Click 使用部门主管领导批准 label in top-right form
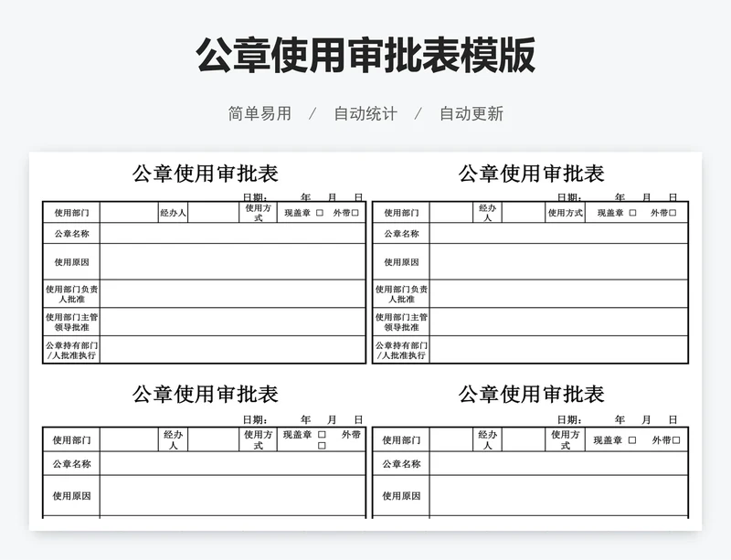Image resolution: width=731 pixels, height=560 pixels. 401,322
